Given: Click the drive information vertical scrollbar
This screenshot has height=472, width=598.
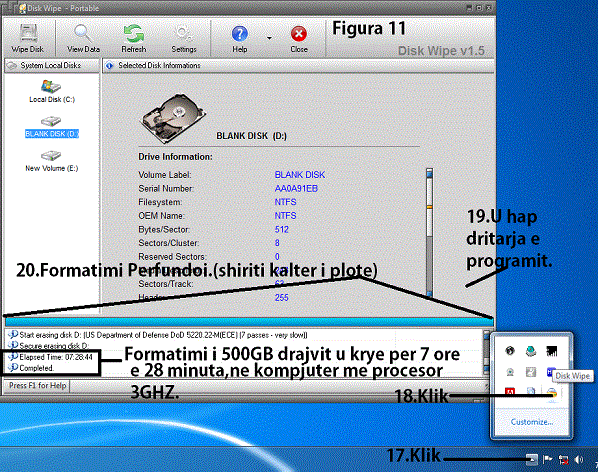Looking at the screenshot, I should (429, 233).
